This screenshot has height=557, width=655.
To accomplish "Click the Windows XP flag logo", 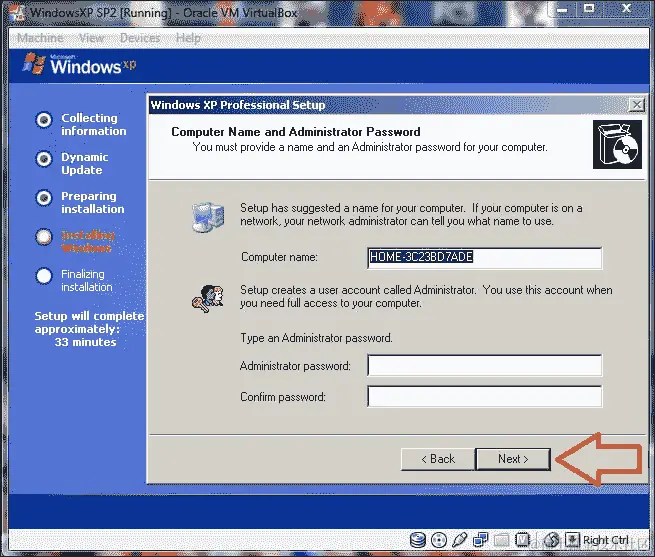I will pos(34,64).
